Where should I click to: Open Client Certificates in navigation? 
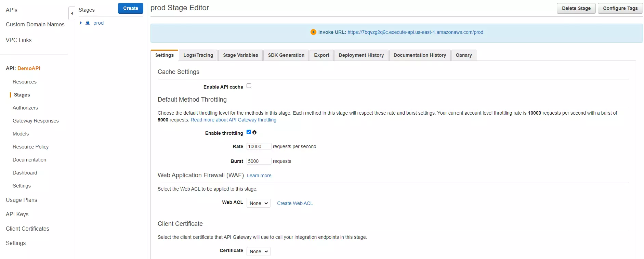27,229
